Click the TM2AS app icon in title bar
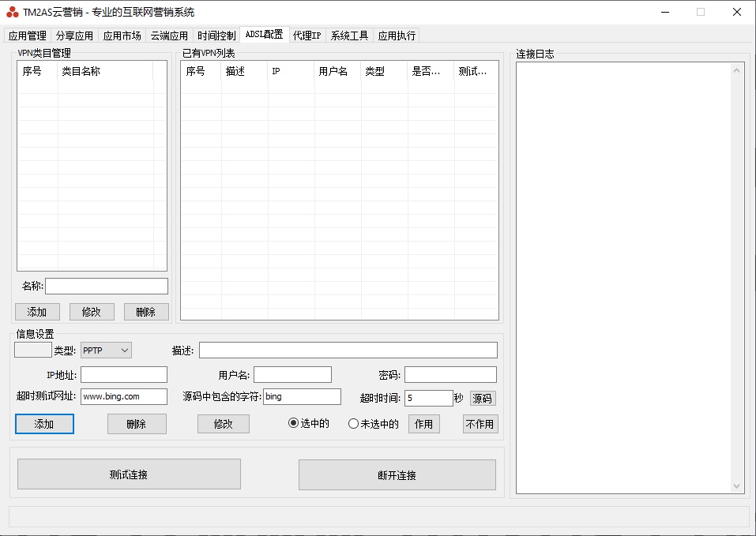This screenshot has height=536, width=756. [13, 12]
